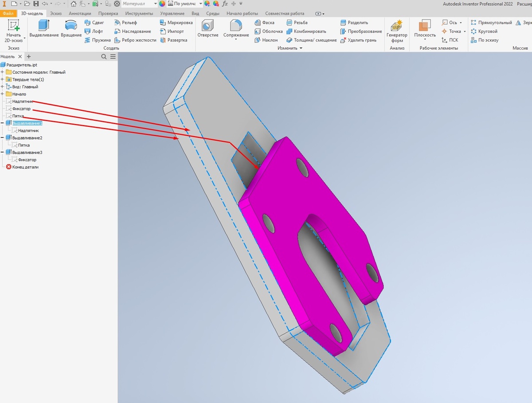Choose the Оболочка shell tool
The width and height of the screenshot is (532, 403).
(x=269, y=31)
